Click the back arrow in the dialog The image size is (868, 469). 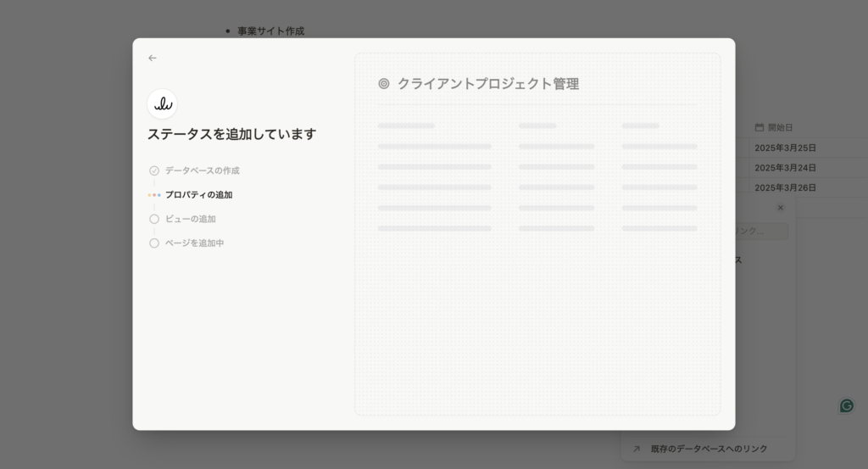[153, 59]
